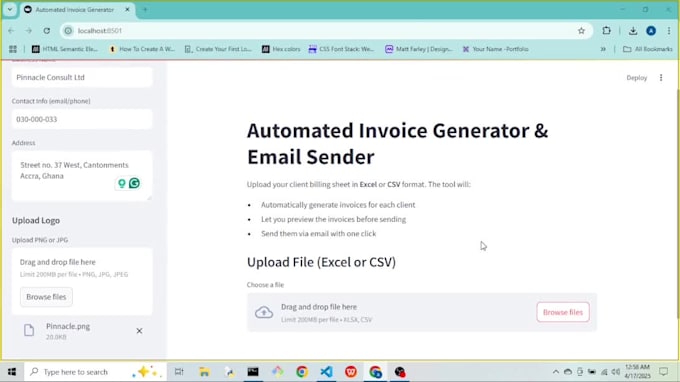Reload the localhost page
The width and height of the screenshot is (680, 382).
47,31
